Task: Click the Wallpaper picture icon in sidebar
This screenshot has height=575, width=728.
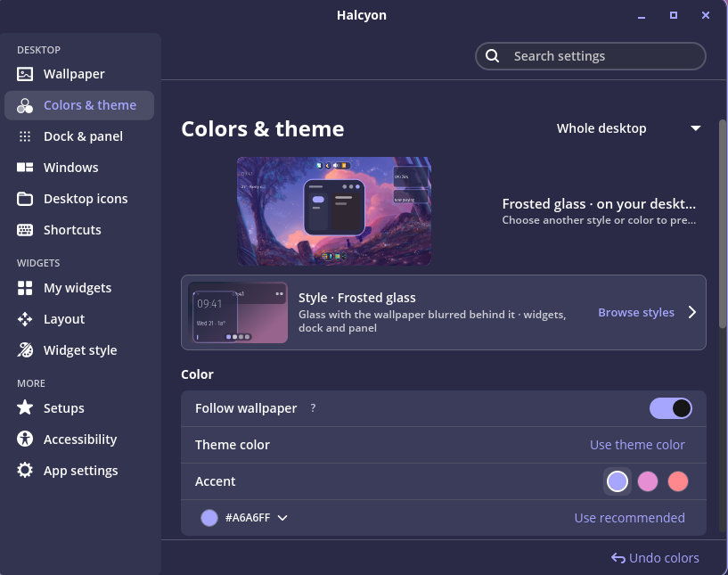Action: tap(25, 74)
